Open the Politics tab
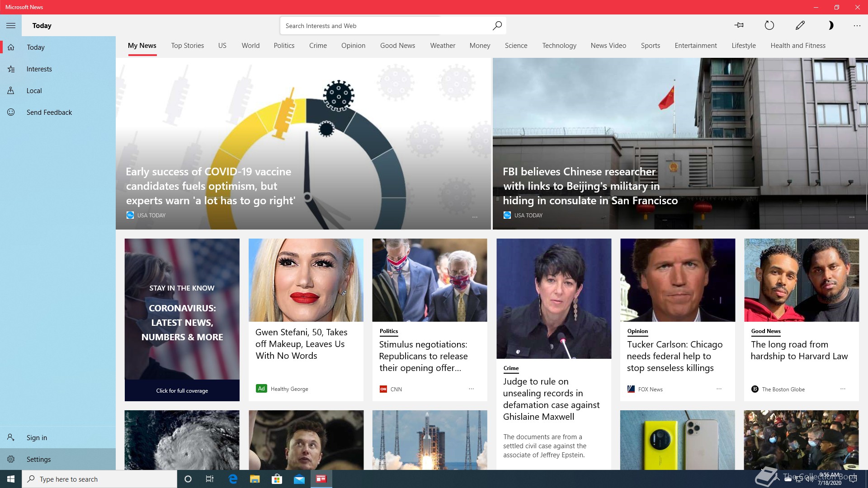 point(284,46)
